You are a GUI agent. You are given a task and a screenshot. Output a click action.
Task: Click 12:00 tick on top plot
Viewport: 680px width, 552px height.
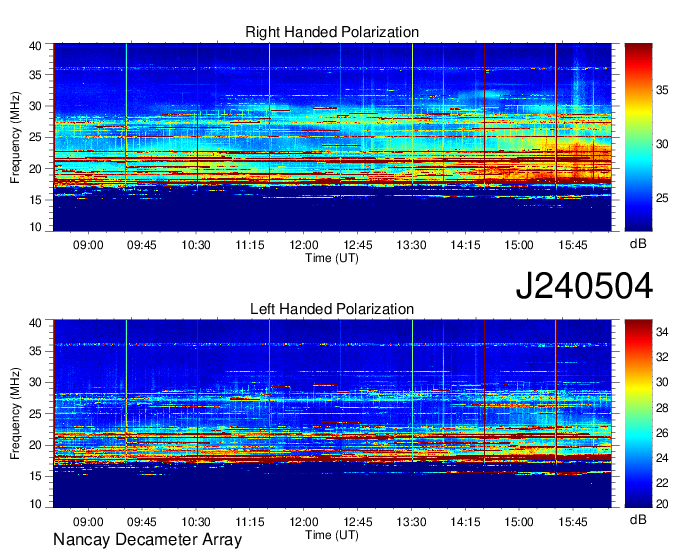[304, 245]
